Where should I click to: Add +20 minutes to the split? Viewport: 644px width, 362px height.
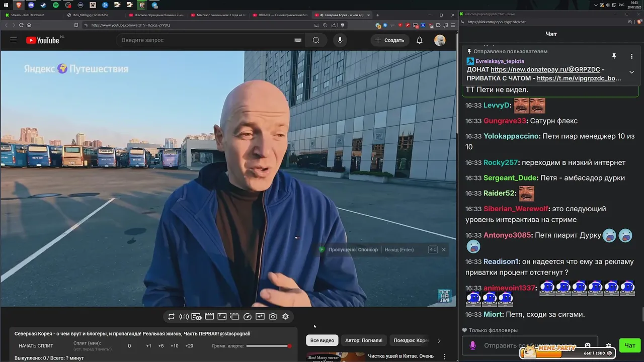click(189, 346)
